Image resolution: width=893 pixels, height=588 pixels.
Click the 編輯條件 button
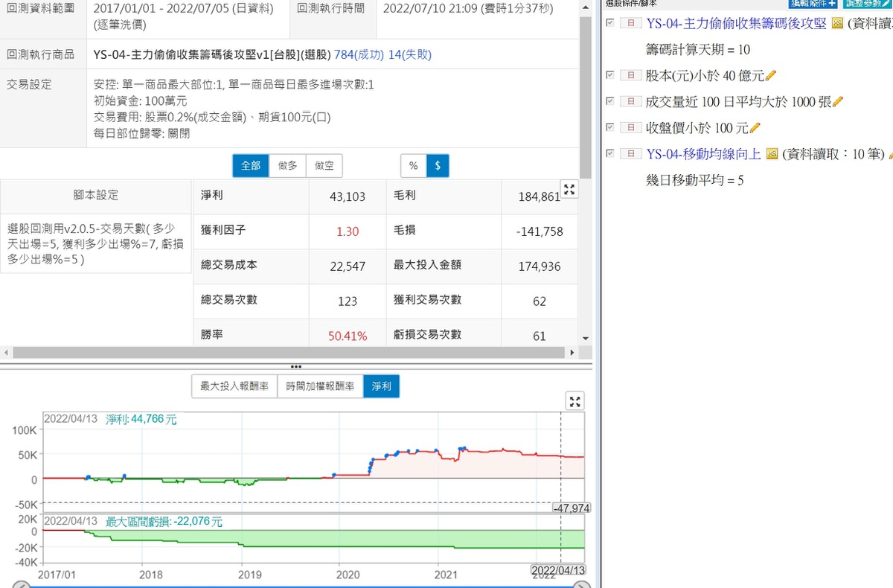[813, 3]
